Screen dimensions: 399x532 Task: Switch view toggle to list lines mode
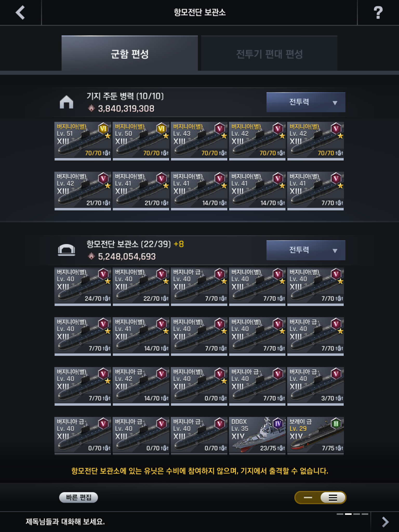pos(333,497)
